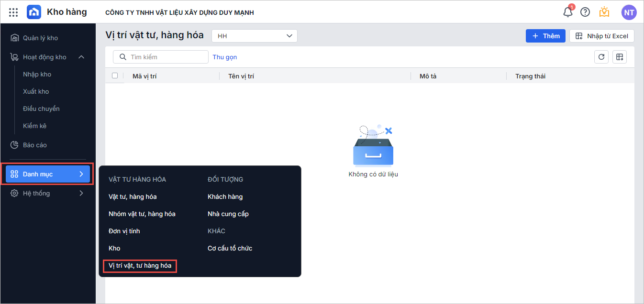The height and width of the screenshot is (304, 644).
Task: Click the search magnifier icon
Action: pos(123,57)
